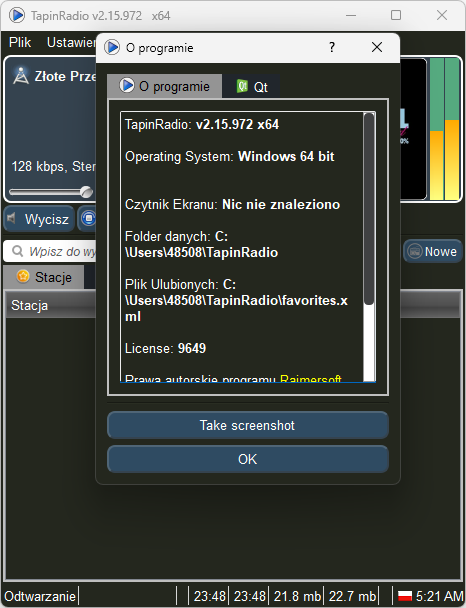This screenshot has width=466, height=608.
Task: Click the magnifier icon in search box
Action: pyautogui.click(x=17, y=251)
